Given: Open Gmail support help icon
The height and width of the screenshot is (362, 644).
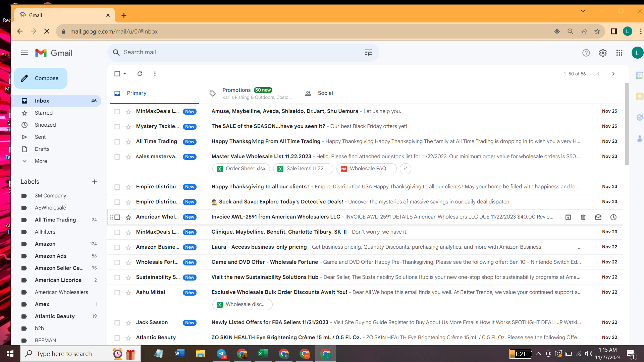Looking at the screenshot, I should [586, 53].
